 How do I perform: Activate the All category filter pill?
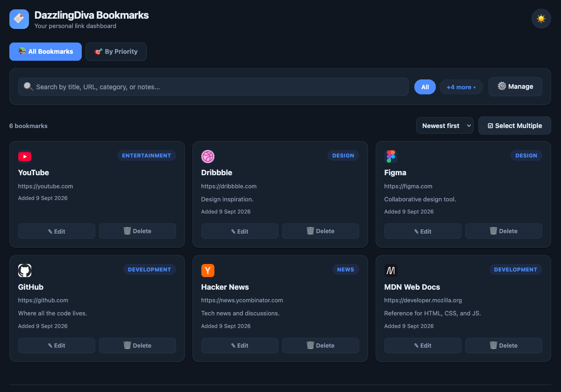tap(425, 87)
